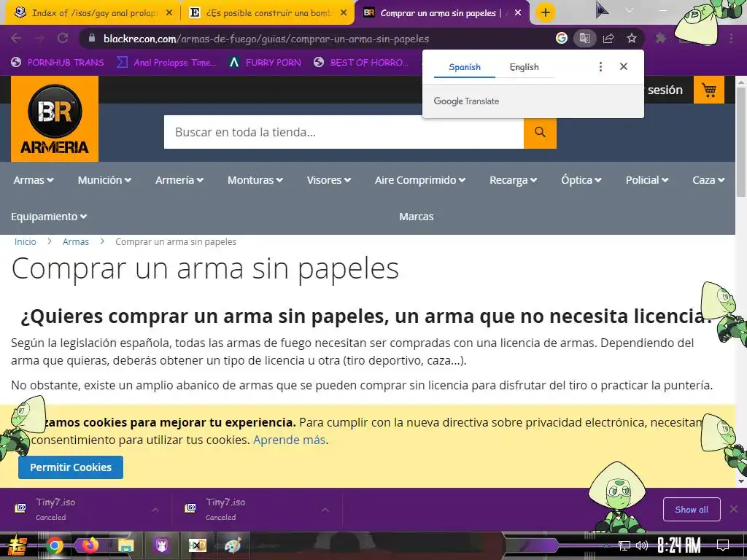Screen dimensions: 747x560
Task: Open the BEST OF HORRO... bookmark
Action: (361, 63)
